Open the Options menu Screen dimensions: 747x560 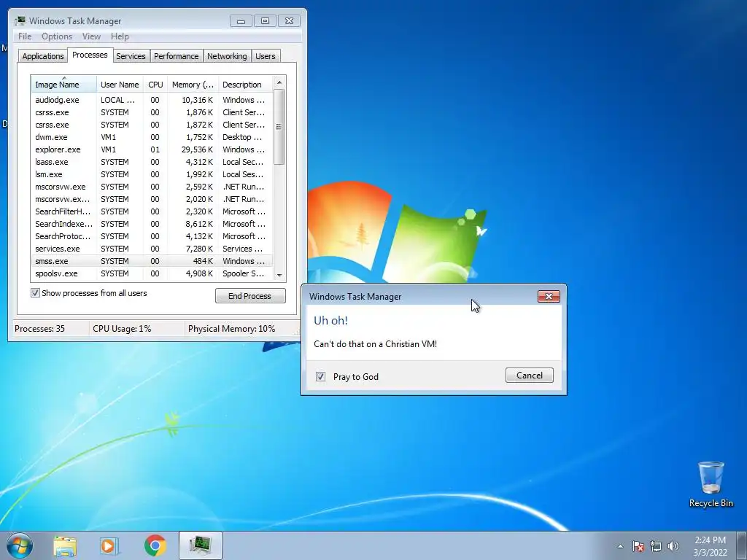click(57, 36)
